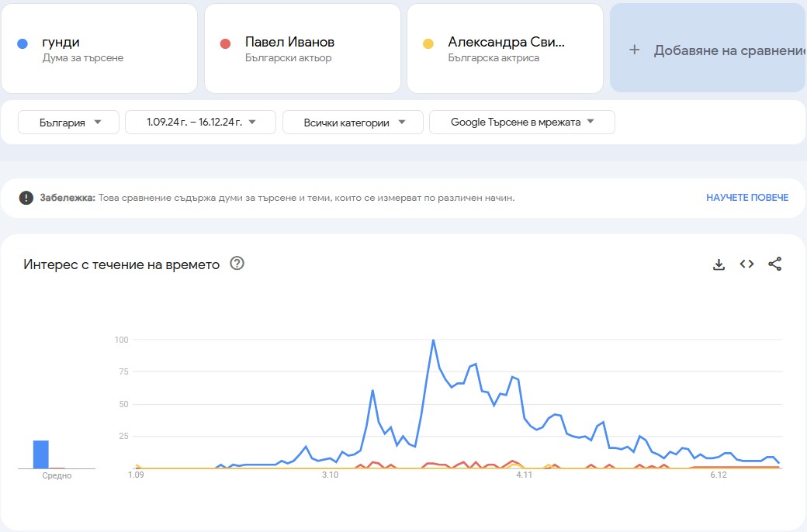Open the България region dropdown
The width and height of the screenshot is (807, 532).
[68, 122]
